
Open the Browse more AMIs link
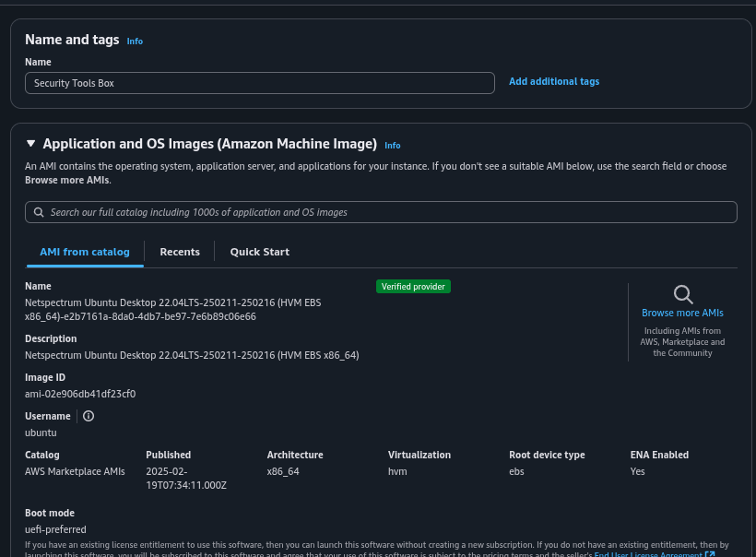[682, 314]
